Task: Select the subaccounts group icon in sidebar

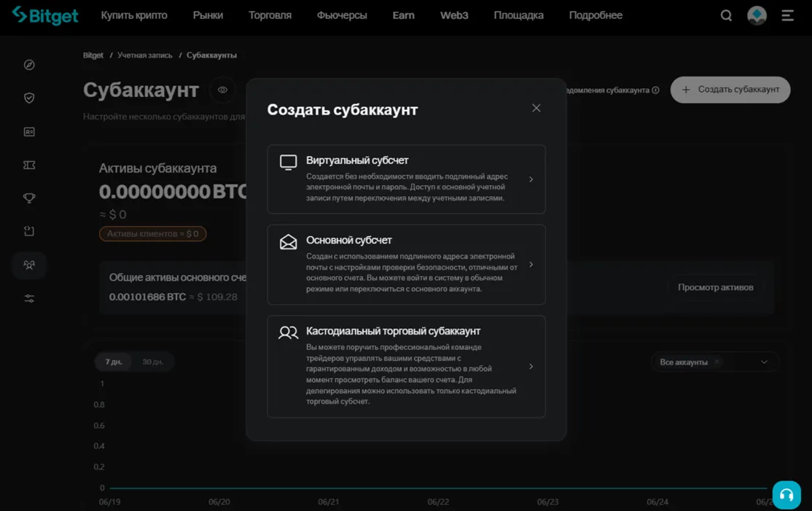Action: (28, 264)
